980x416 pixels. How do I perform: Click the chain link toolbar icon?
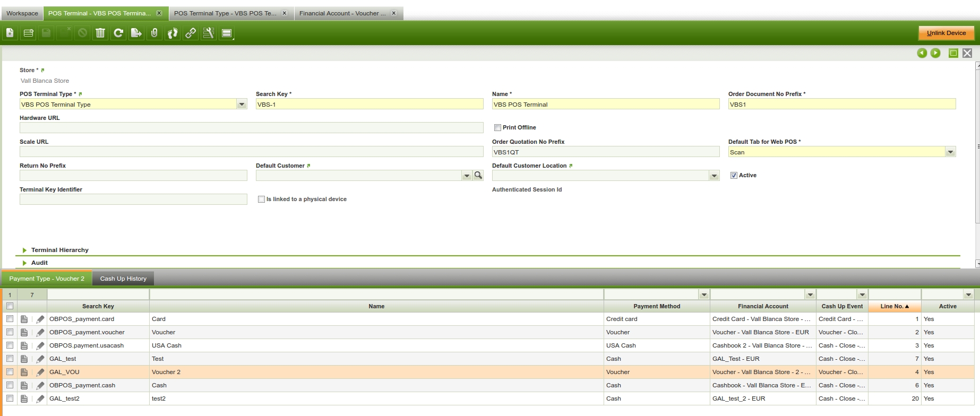pos(191,33)
